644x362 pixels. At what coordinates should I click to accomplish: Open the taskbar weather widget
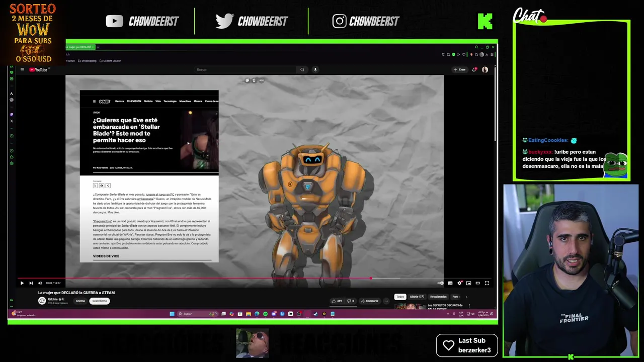pyautogui.click(x=24, y=314)
